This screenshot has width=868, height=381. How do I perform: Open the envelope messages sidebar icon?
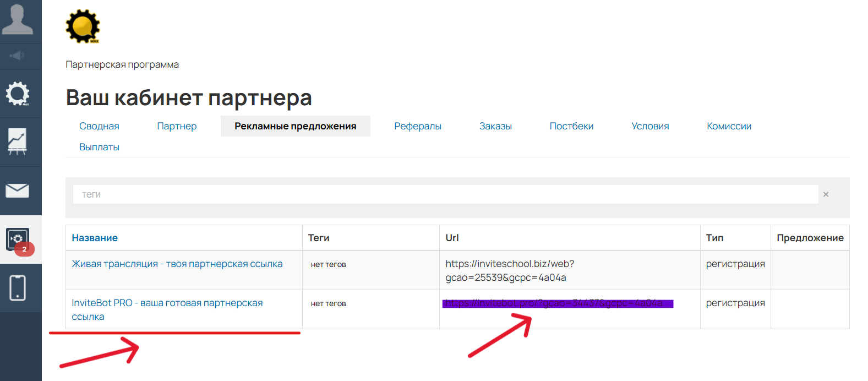tap(17, 190)
